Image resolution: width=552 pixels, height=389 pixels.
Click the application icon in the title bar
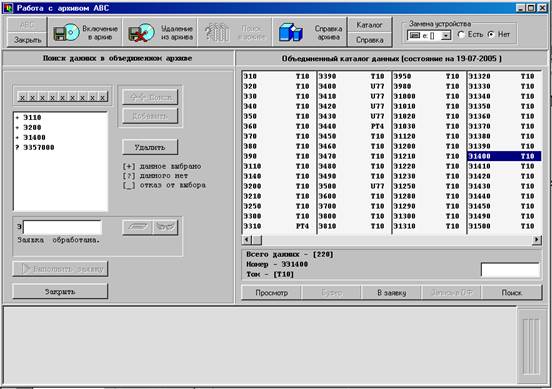8,8
